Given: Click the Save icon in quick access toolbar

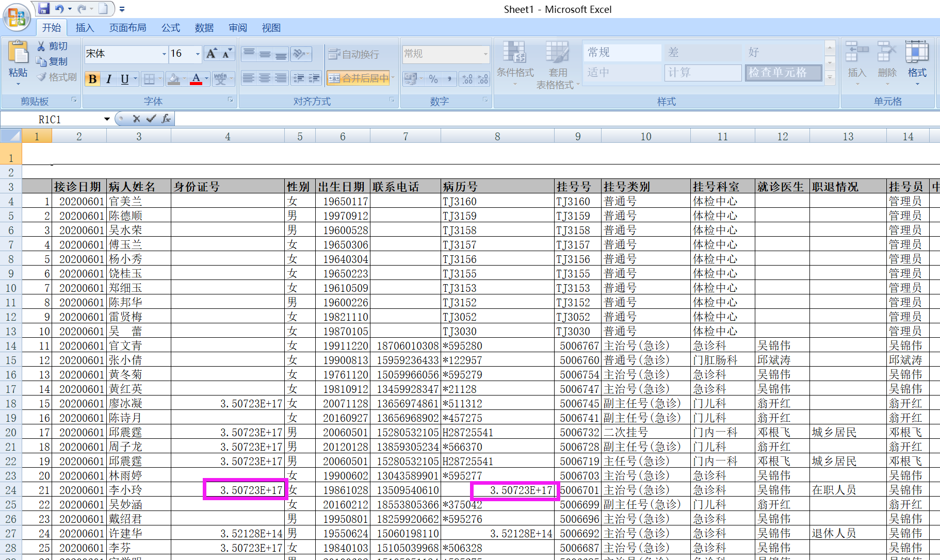Looking at the screenshot, I should tap(44, 9).
